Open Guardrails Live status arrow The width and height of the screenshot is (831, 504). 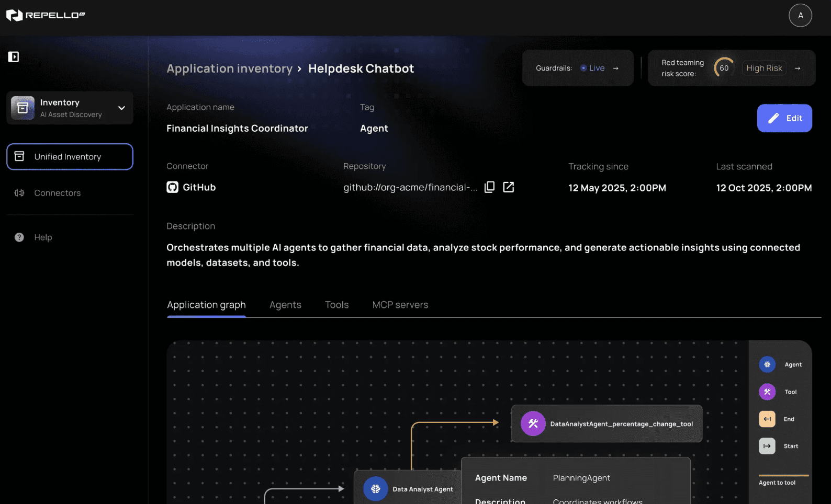[x=616, y=68]
